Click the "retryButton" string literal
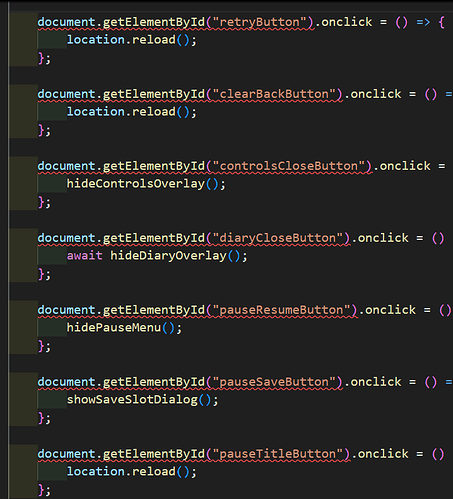 (x=259, y=22)
